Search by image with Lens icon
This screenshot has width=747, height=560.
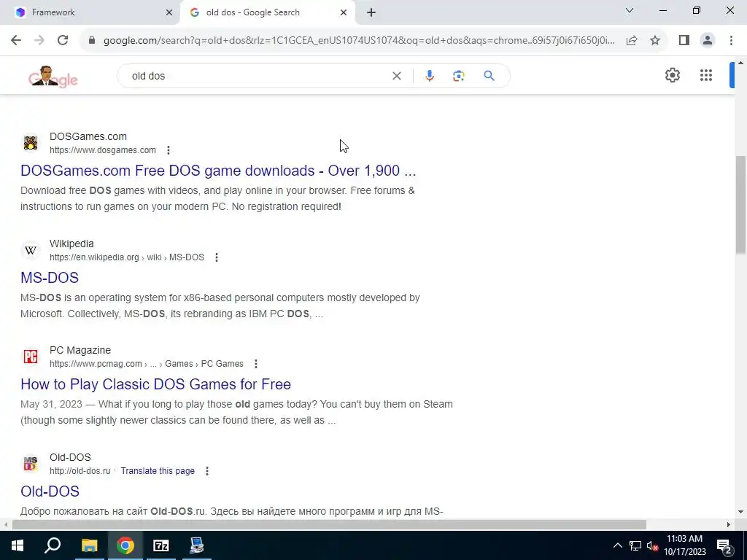[x=458, y=76]
